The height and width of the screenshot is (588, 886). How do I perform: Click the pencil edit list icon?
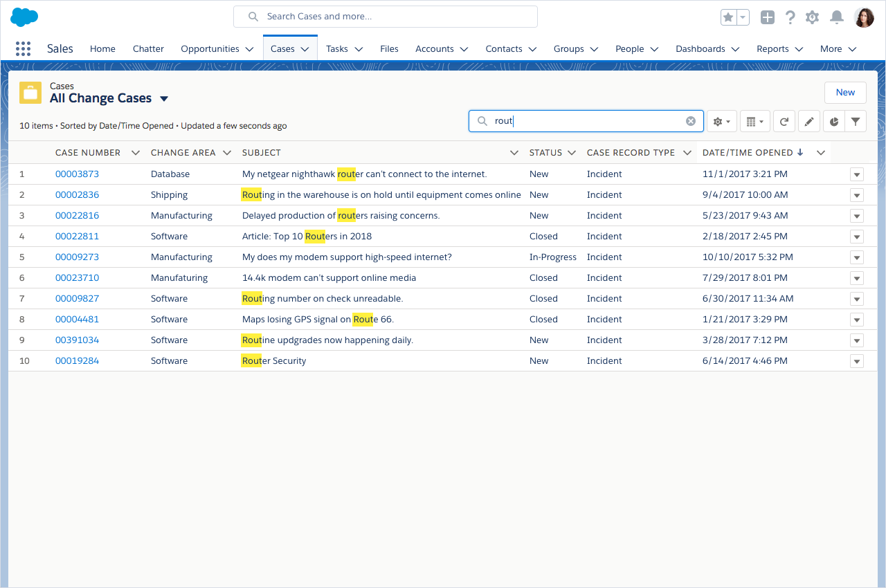click(x=808, y=121)
